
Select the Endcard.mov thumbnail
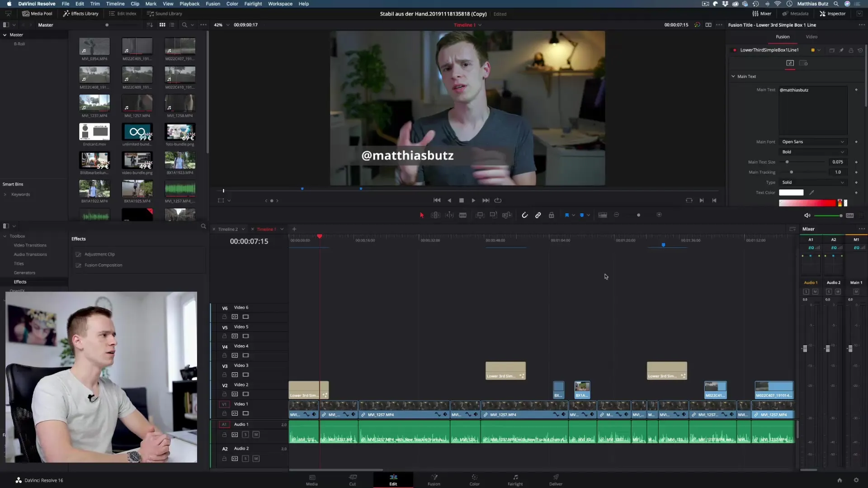(x=94, y=132)
